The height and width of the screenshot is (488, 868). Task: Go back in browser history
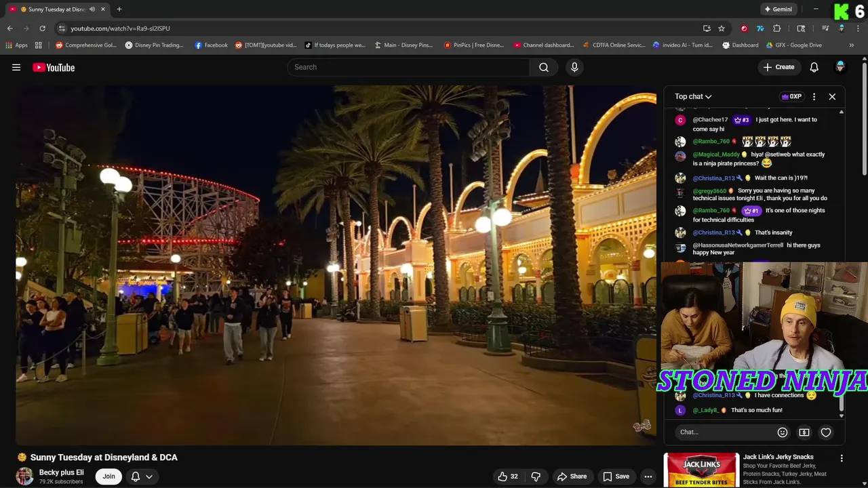tap(9, 28)
